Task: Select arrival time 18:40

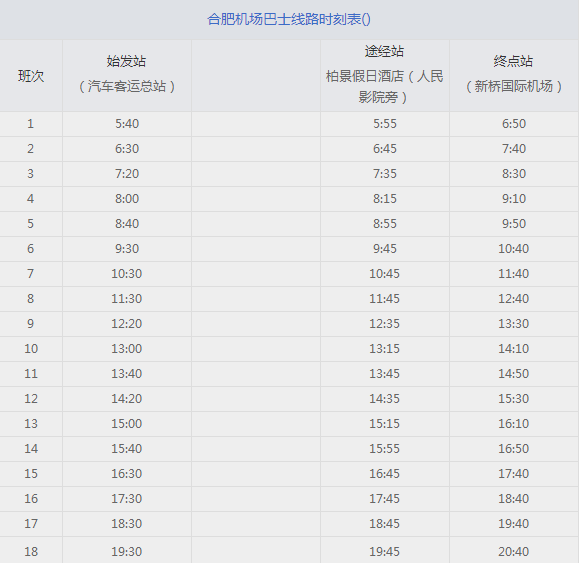Action: (x=513, y=499)
